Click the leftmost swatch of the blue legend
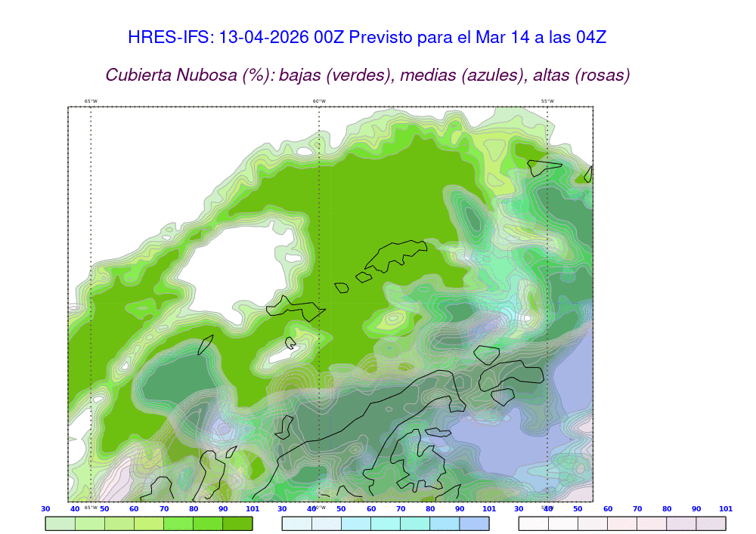 click(x=296, y=523)
